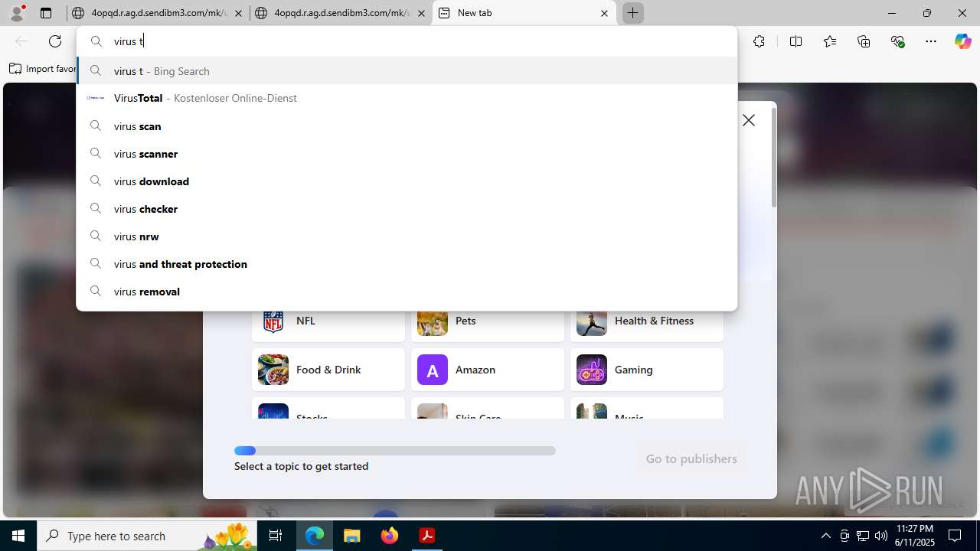
Task: Open the volume speaker tray icon
Action: tap(881, 536)
